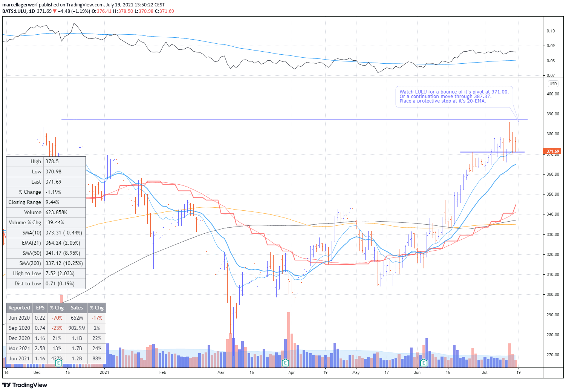Select the Sep 2020 earnings row

coord(56,328)
